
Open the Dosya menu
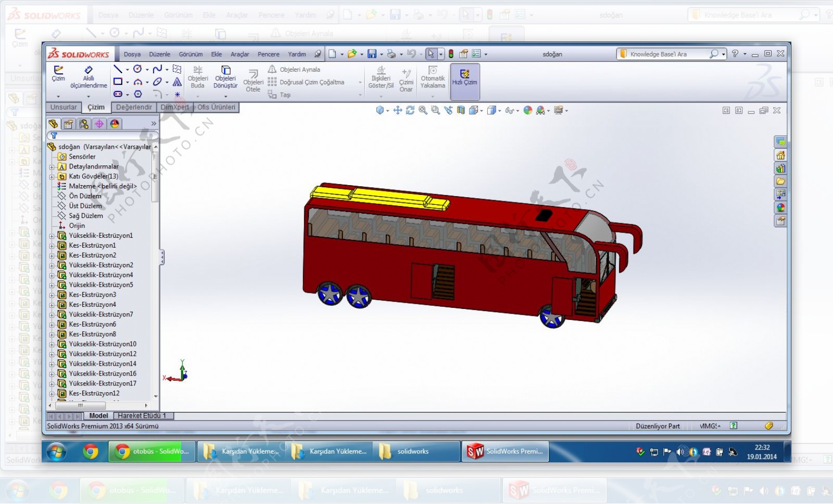132,54
